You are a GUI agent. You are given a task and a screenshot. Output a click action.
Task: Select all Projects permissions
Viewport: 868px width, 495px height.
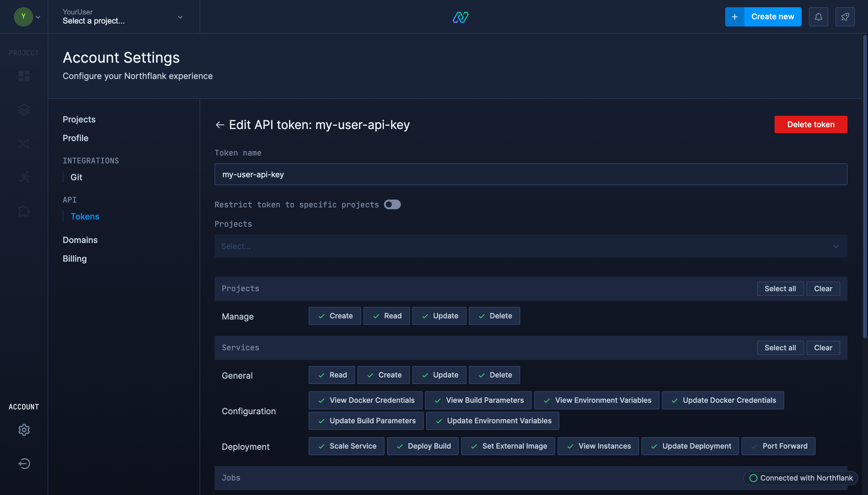pyautogui.click(x=780, y=288)
